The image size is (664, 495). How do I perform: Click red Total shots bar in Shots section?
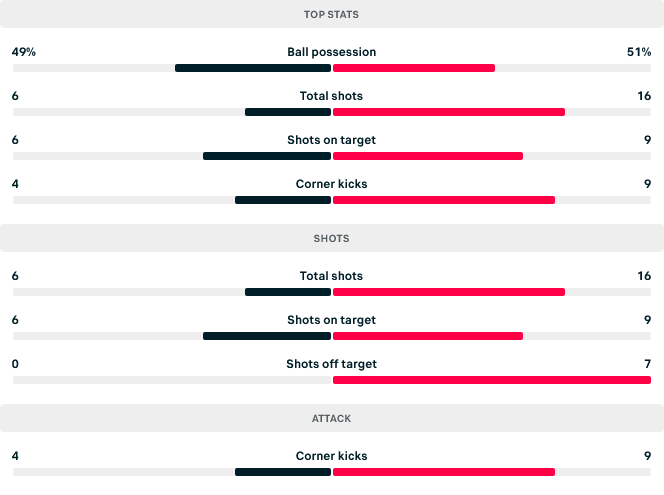click(x=449, y=292)
